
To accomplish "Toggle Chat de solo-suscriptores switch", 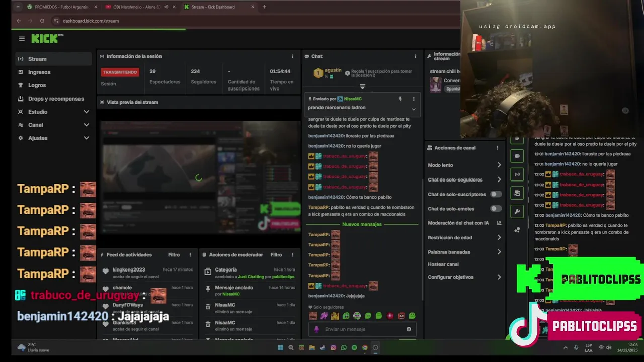I will (496, 194).
